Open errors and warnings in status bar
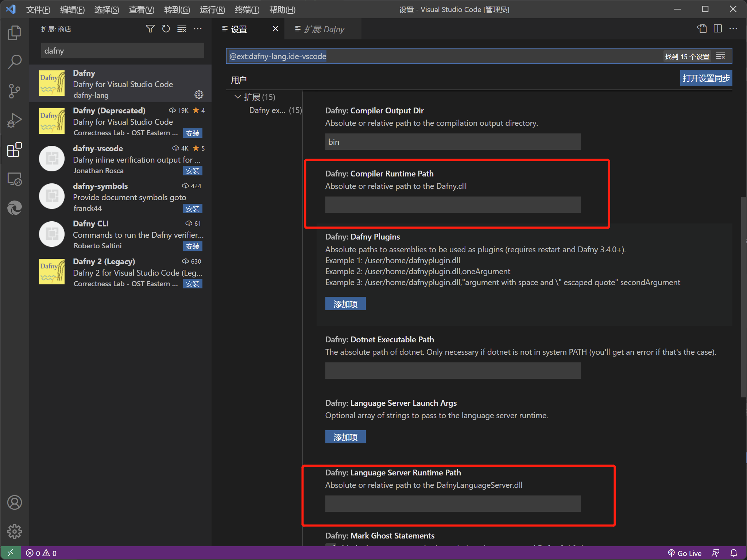The image size is (747, 560). (41, 553)
